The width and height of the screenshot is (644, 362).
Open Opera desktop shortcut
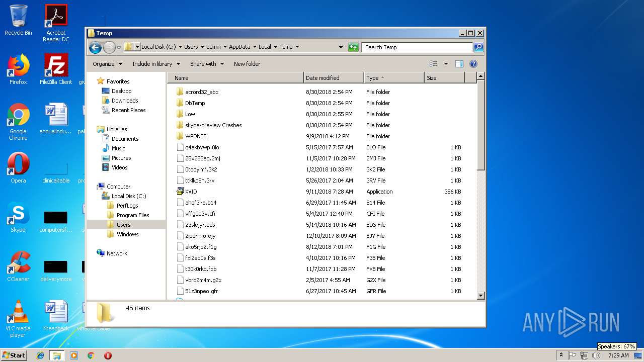(18, 168)
